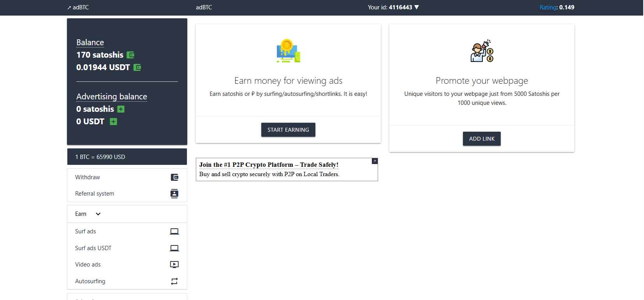Click the laptop icon next to Surf ads USDT

tap(174, 248)
